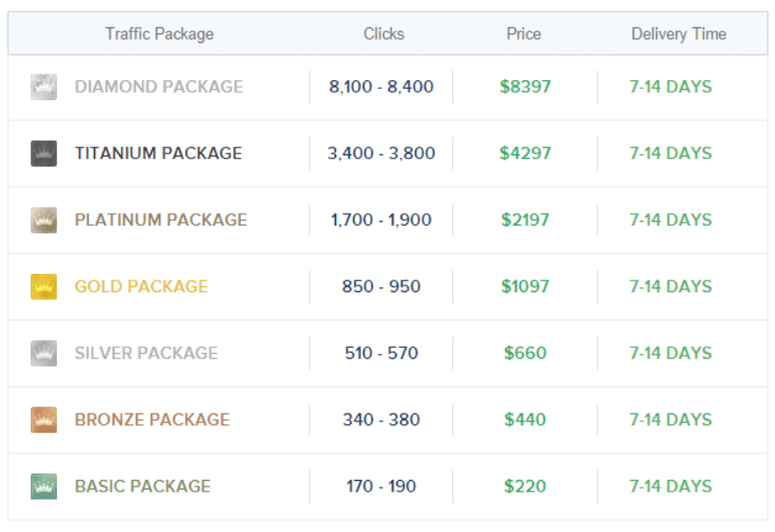
Task: Click the 340 - 380 clicks cell
Action: click(x=381, y=420)
